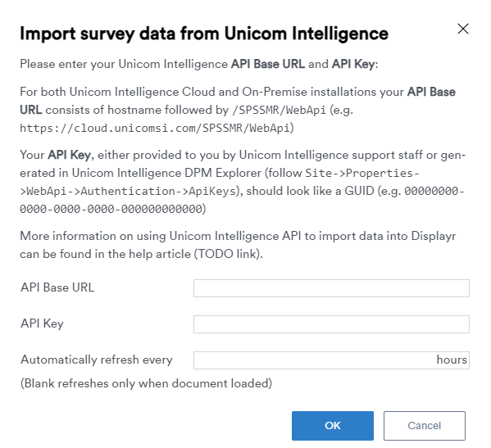Image resolution: width=491 pixels, height=448 pixels.
Task: Click the dialog title heading
Action: tap(204, 34)
